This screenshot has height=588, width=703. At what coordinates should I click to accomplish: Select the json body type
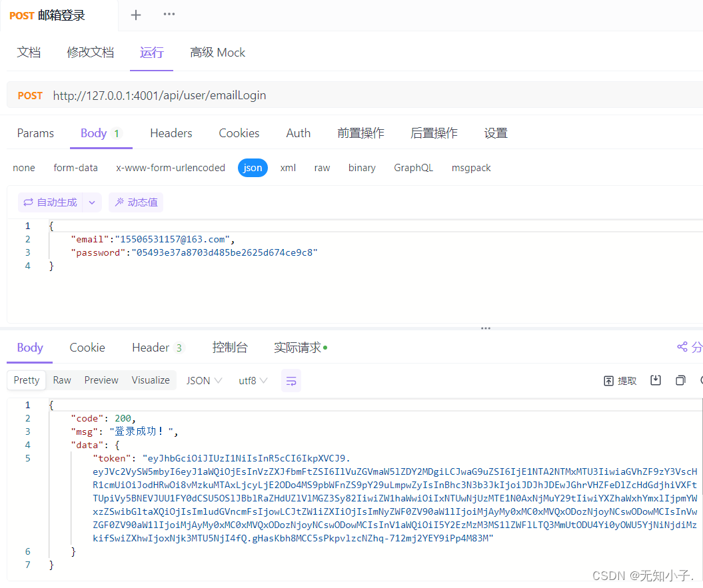(253, 168)
